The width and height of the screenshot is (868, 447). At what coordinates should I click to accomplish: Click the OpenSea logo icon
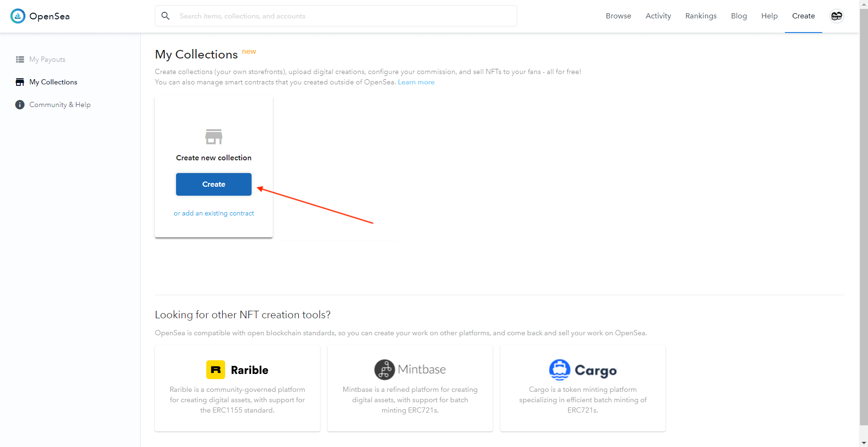(x=18, y=16)
